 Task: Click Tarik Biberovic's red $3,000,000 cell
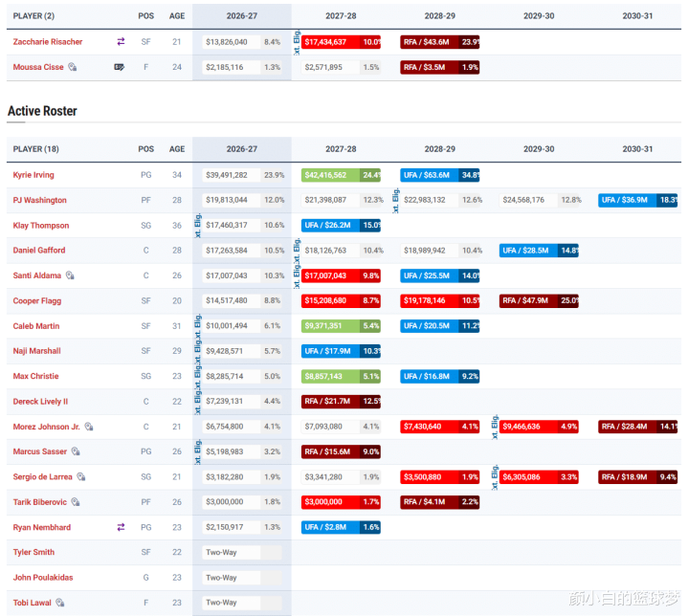pyautogui.click(x=341, y=502)
